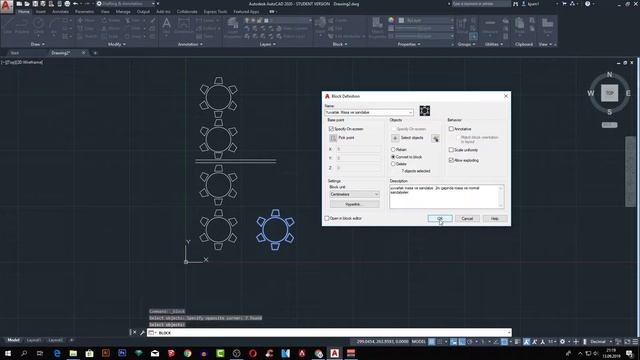Click the Help question mark icon in title bar
The height and width of the screenshot is (360, 640).
pyautogui.click(x=587, y=4)
